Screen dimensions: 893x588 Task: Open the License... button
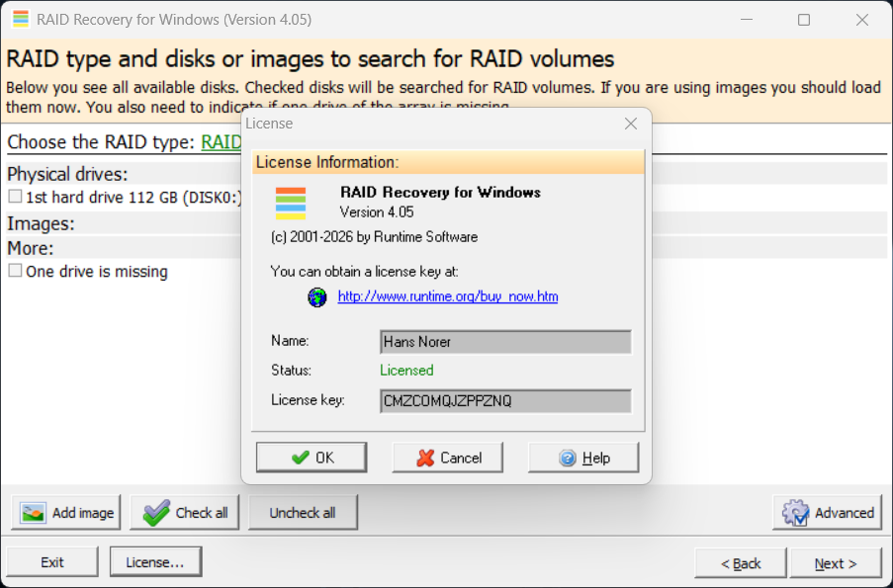(x=155, y=562)
